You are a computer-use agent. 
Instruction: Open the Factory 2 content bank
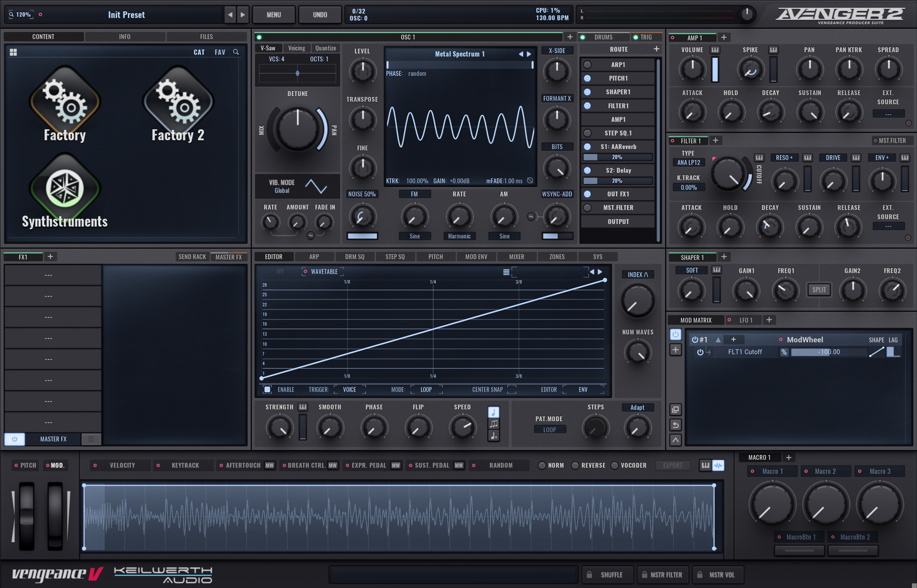click(x=178, y=104)
